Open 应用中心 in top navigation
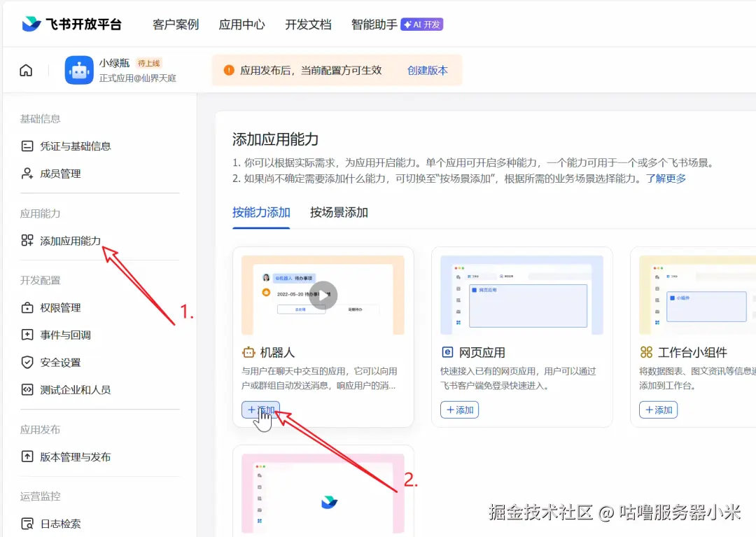 (x=242, y=25)
